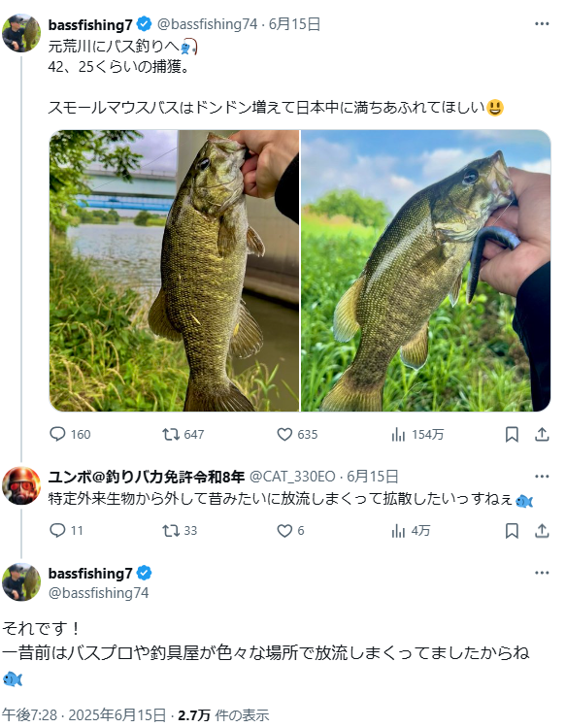The image size is (566, 728).
Task: Open the @CAT_330EO profile link
Action: (292, 477)
